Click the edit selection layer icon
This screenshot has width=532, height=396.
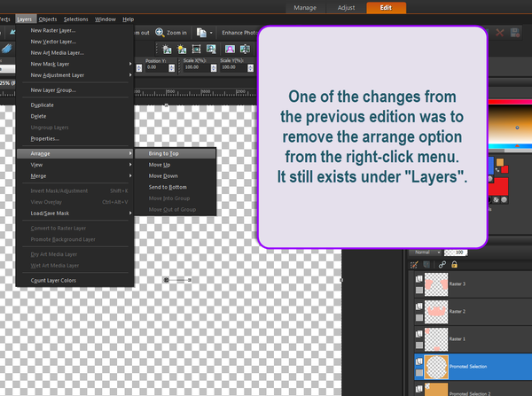414,265
